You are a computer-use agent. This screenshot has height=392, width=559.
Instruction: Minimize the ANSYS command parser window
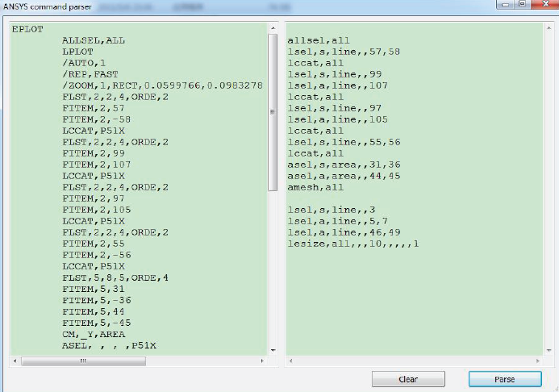coord(505,4)
